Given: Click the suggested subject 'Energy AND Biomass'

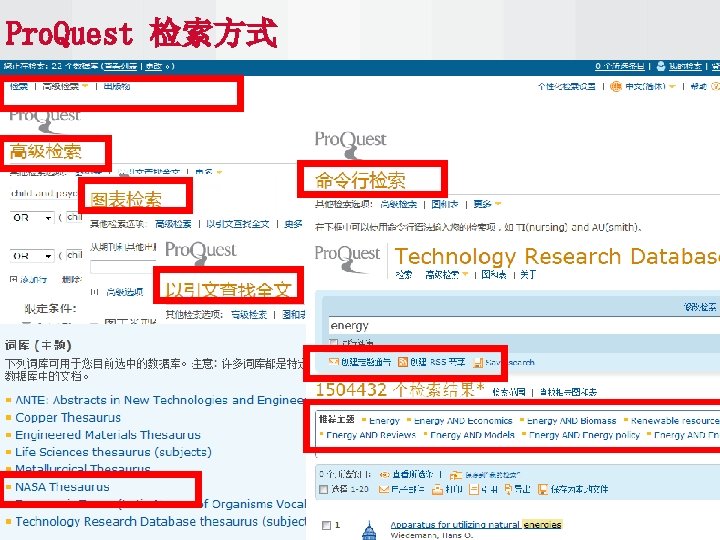Looking at the screenshot, I should point(571,421).
